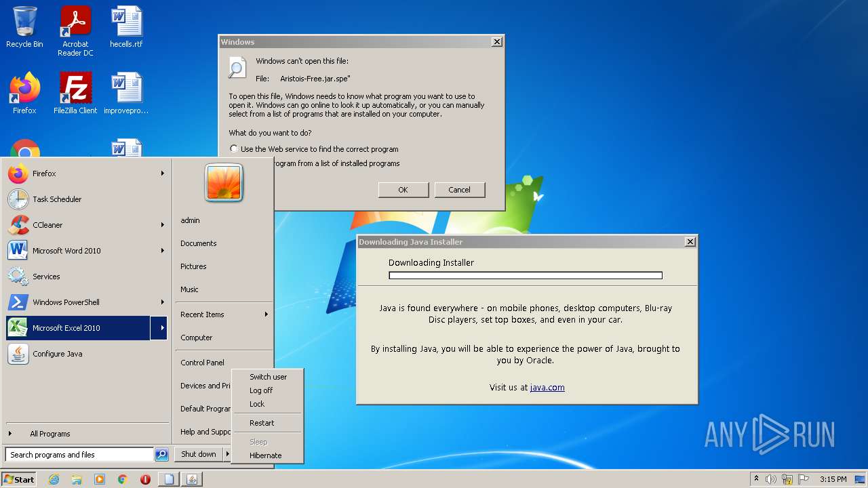Choose Lock from power menu

click(257, 404)
